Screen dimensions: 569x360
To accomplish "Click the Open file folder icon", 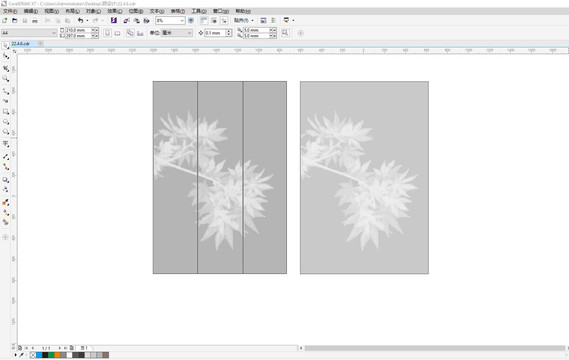I will [15, 21].
